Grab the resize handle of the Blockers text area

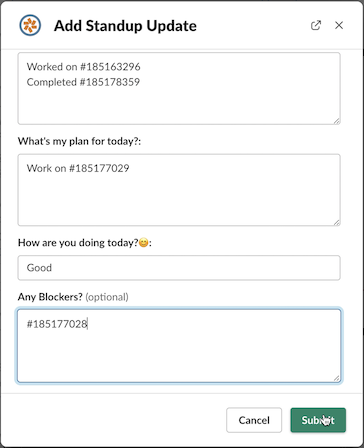tap(336, 378)
